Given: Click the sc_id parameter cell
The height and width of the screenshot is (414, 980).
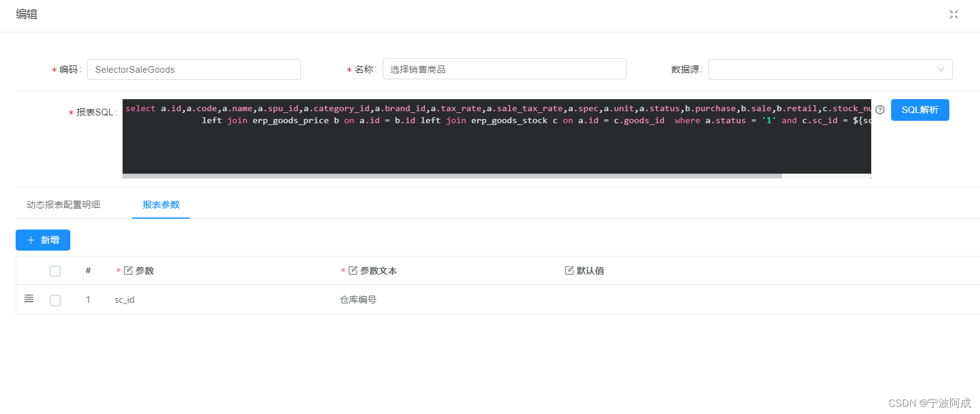Looking at the screenshot, I should [124, 300].
